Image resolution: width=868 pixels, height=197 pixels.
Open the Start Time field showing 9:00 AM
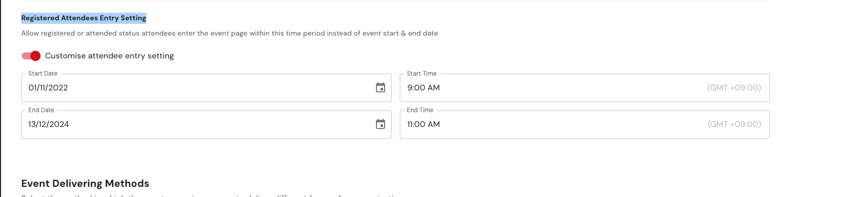tap(585, 88)
